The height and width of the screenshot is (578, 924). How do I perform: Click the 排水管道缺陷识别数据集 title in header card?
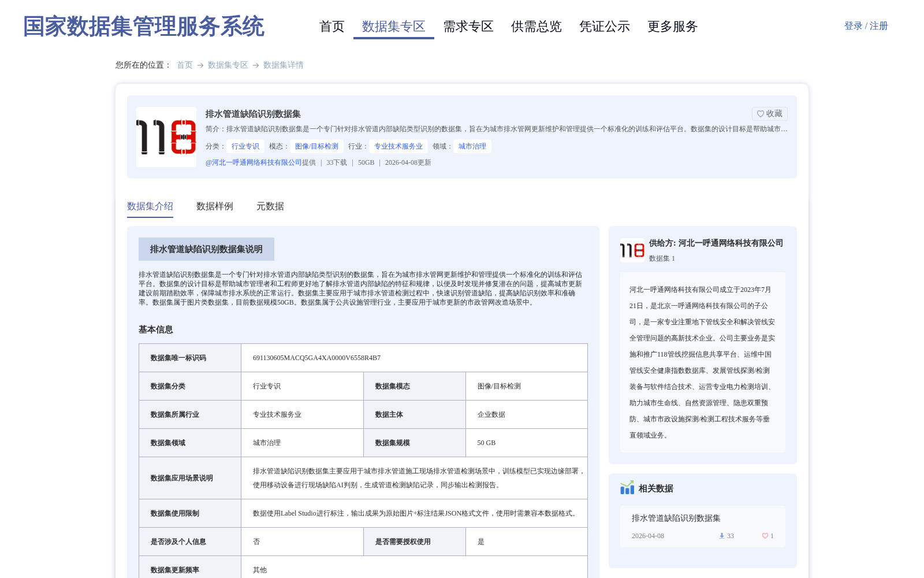253,114
